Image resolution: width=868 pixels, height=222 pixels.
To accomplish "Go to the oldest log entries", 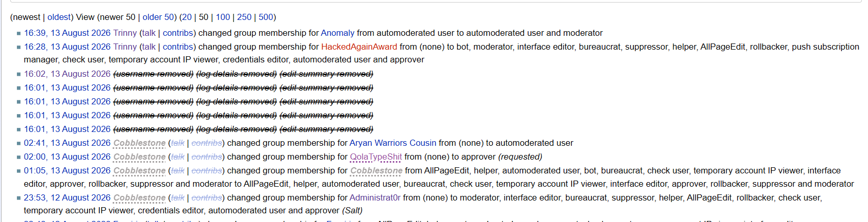I will [x=59, y=17].
